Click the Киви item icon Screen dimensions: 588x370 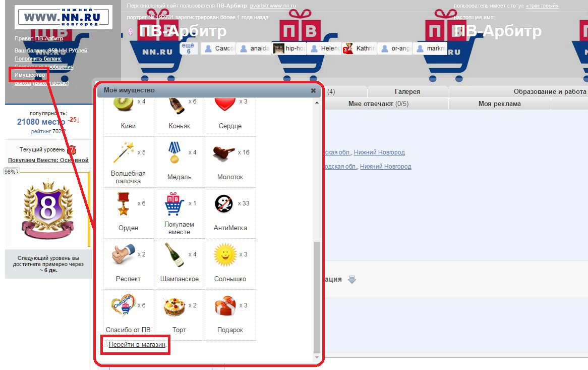point(124,104)
